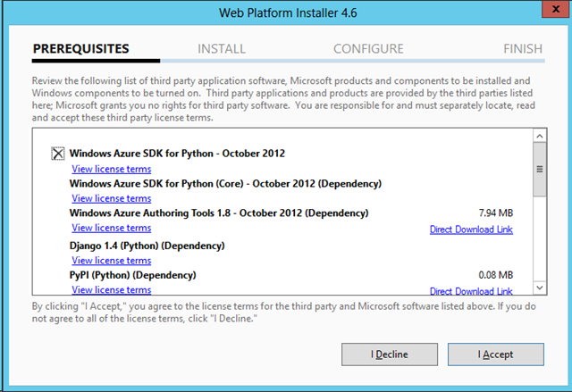Go to the CONFIGURE step tab
The height and width of the screenshot is (392, 572).
(x=368, y=49)
